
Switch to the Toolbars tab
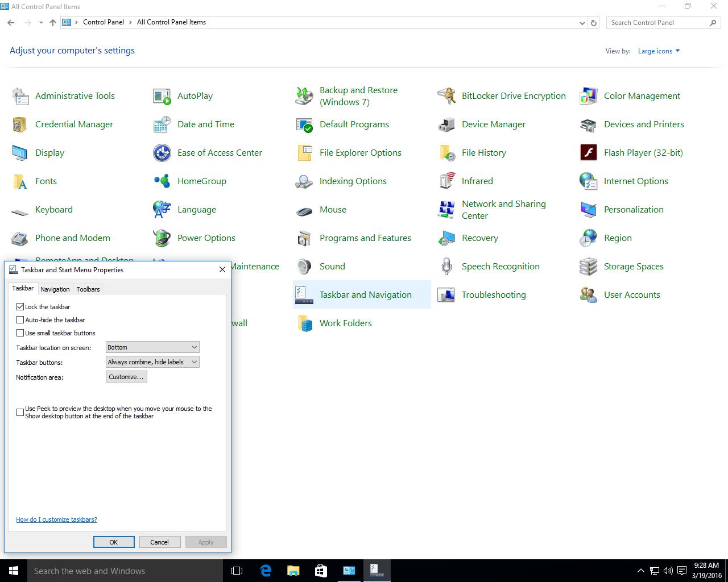[88, 289]
